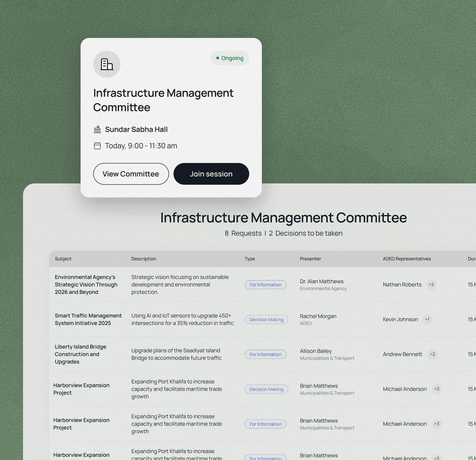The image size is (476, 460).
Task: Open the Environmental Agency's Strategic Vision subject
Action: [x=86, y=284]
